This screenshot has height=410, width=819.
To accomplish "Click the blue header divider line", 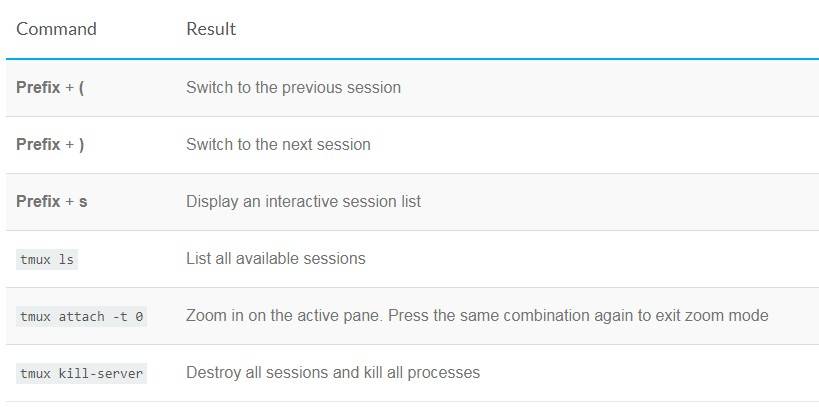I will pos(412,59).
